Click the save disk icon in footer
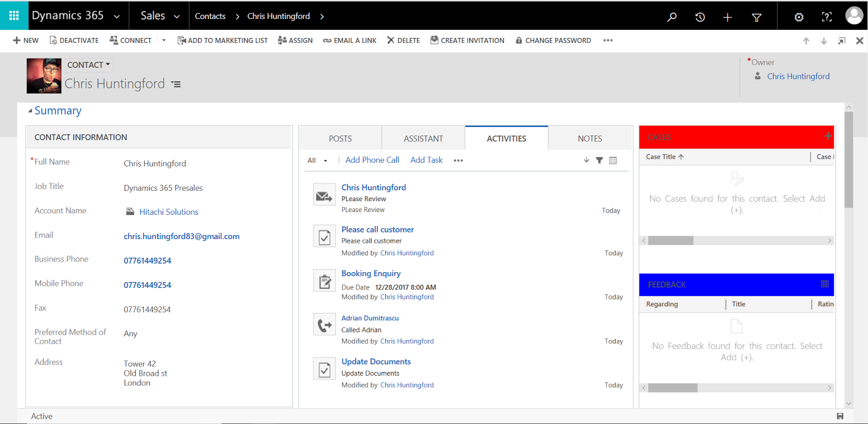 coord(840,416)
